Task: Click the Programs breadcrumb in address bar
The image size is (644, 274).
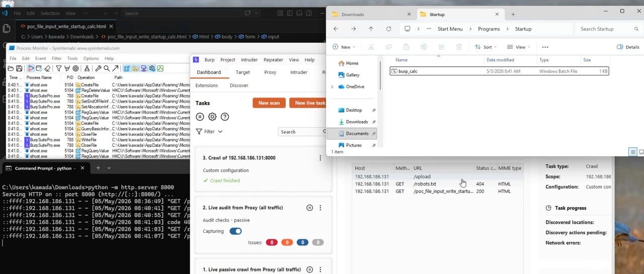Action: tap(489, 29)
